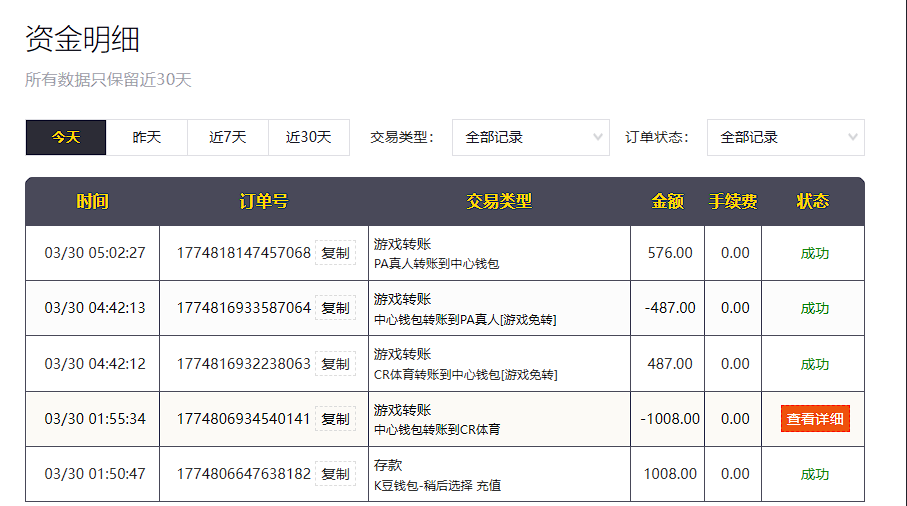The image size is (907, 506).
Task: Copy order number 1774816933587064
Action: pos(335,308)
